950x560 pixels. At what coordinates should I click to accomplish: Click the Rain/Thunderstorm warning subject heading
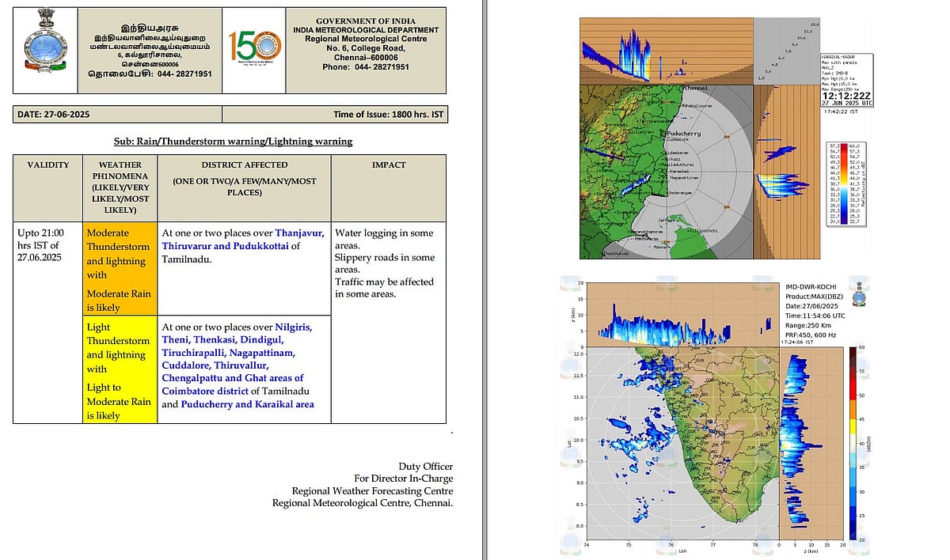tap(233, 142)
